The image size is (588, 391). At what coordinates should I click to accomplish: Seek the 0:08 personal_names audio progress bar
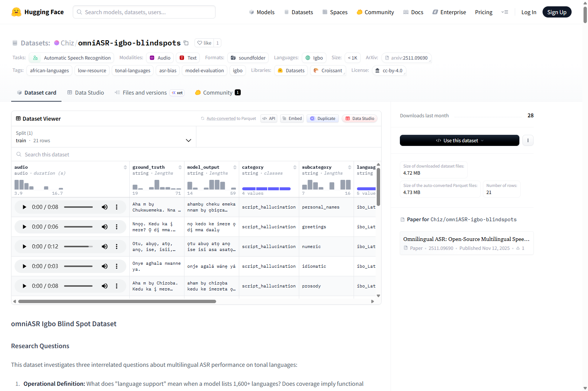78,207
